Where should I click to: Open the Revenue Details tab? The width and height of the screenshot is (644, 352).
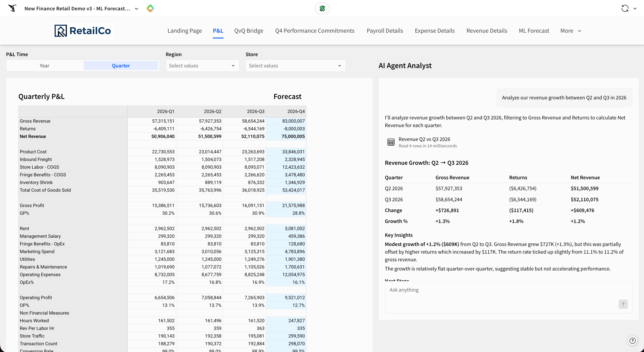click(x=487, y=31)
